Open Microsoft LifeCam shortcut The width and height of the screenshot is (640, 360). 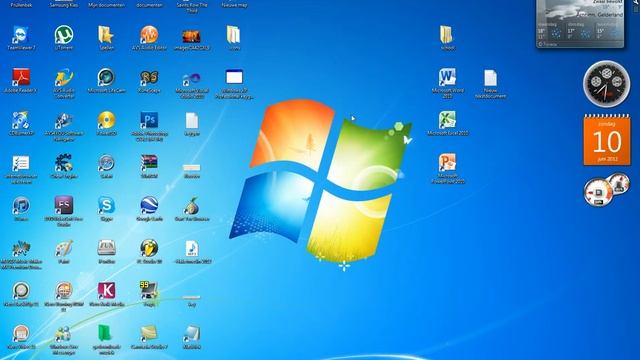click(106, 78)
